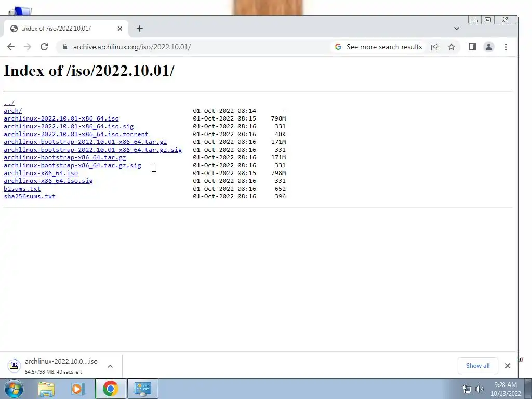
Task: Open network status tray icon
Action: tap(467, 389)
